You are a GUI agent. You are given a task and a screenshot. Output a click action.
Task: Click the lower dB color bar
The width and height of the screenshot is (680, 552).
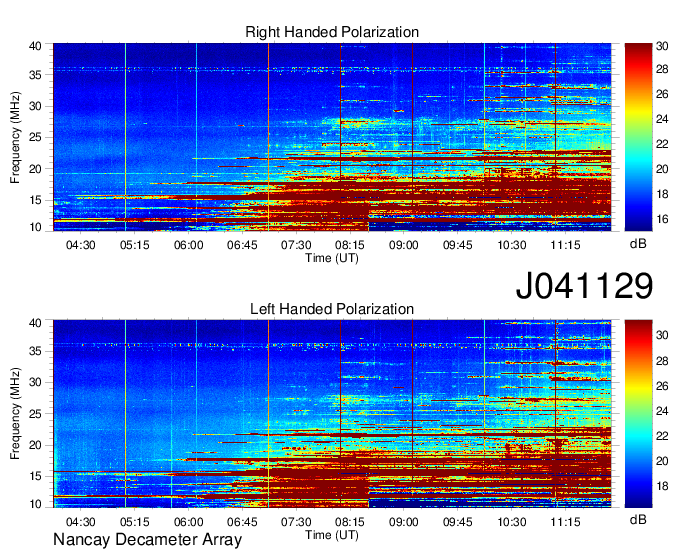click(x=638, y=414)
